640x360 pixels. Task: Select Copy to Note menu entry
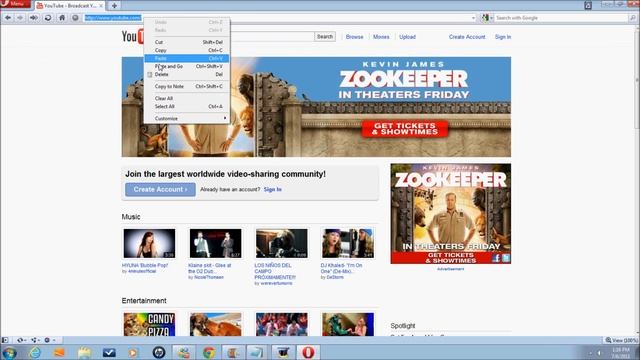click(187, 86)
